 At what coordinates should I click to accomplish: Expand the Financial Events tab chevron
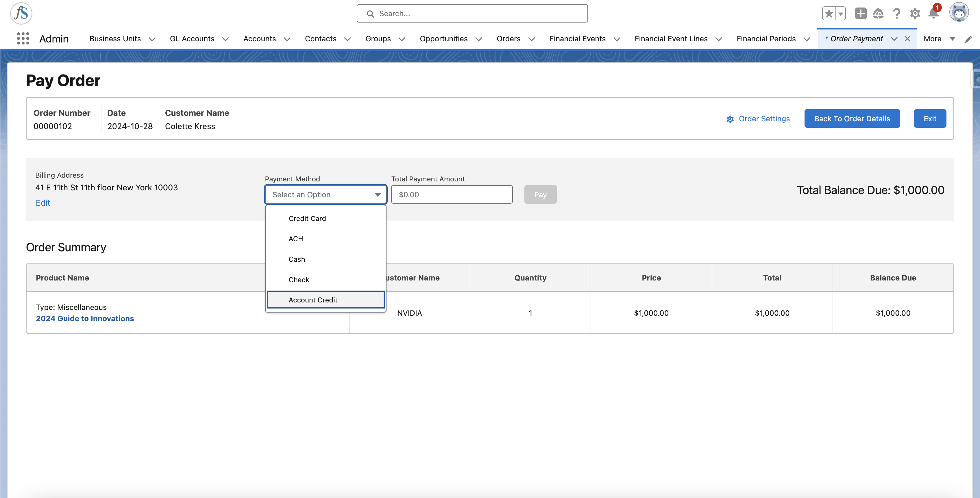[x=617, y=39]
